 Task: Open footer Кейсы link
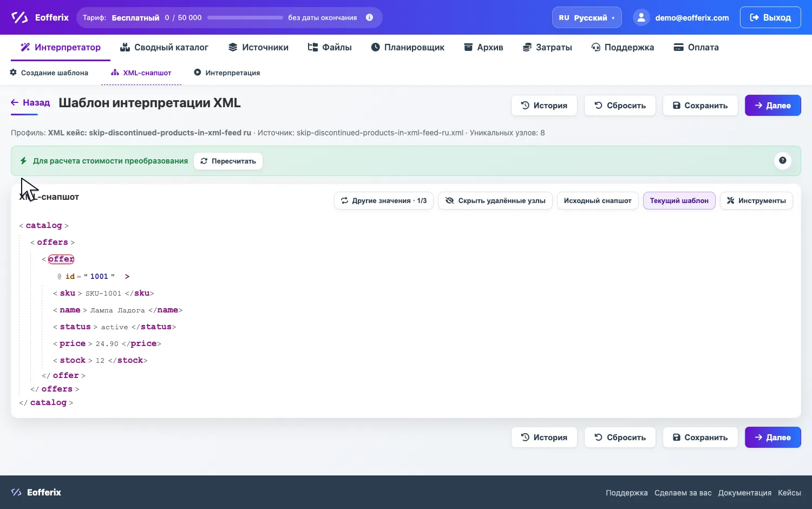click(x=789, y=493)
